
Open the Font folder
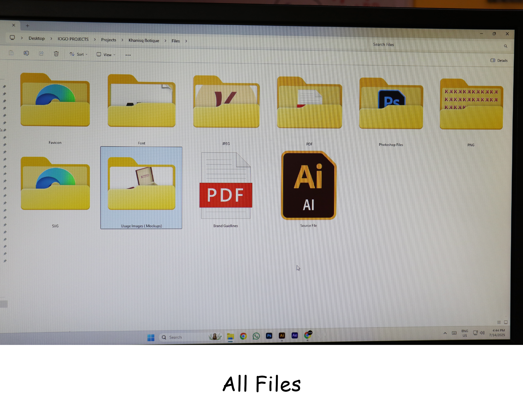[141, 101]
